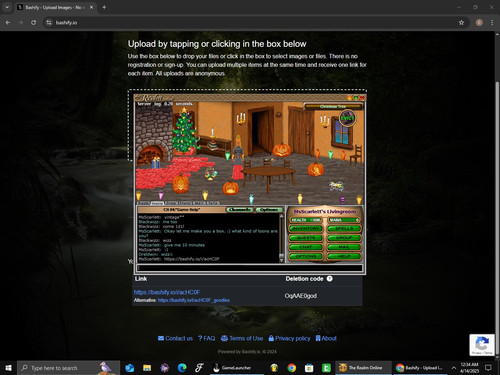Open Microsoft Store from the taskbar
This screenshot has height=375, width=500.
[x=309, y=368]
